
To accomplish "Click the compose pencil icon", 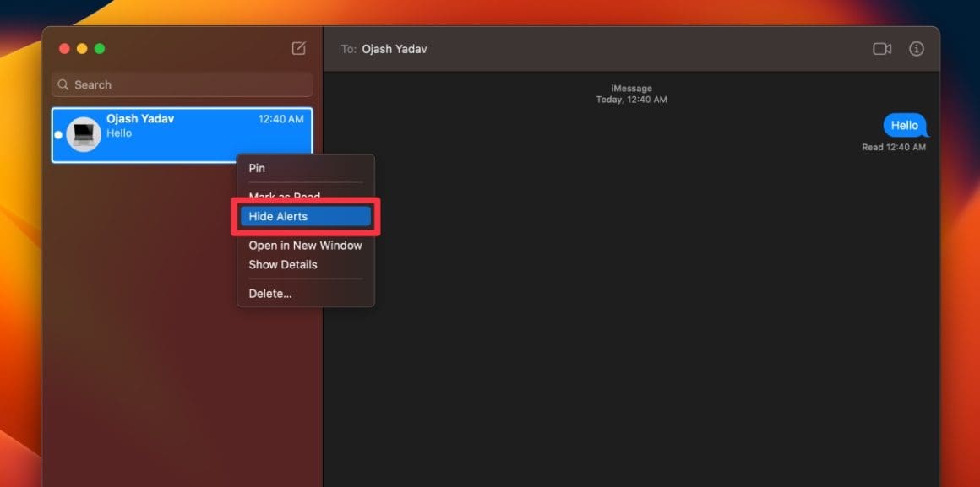I will [x=297, y=48].
